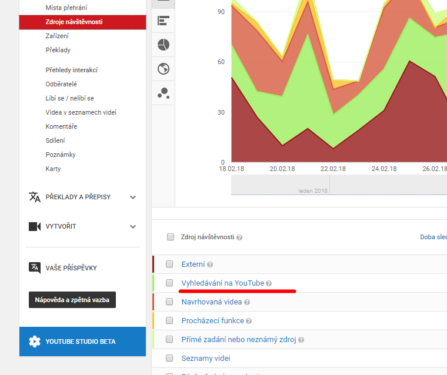
Task: Open Líbí se / nelíbí se report
Action: coord(70,98)
